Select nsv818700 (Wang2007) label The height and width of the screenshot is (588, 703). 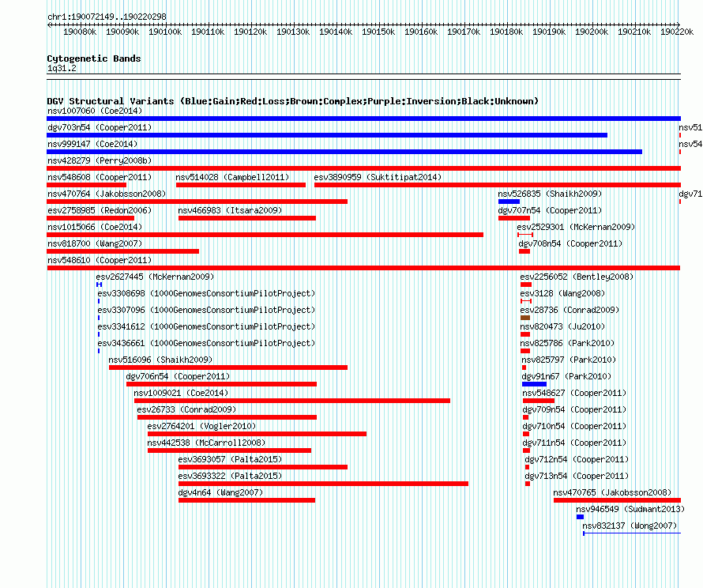tap(95, 243)
